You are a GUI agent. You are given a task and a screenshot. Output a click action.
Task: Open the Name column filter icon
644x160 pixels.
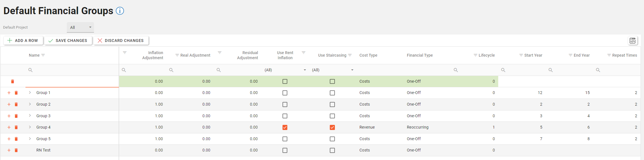[x=43, y=55]
